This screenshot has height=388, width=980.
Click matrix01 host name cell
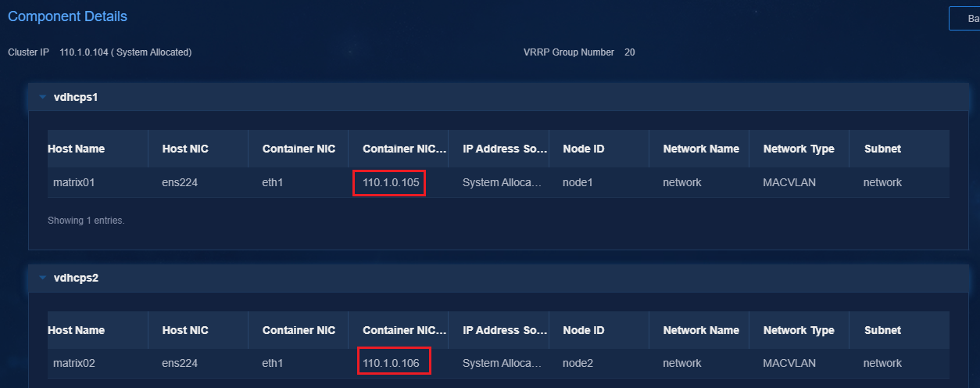(74, 182)
